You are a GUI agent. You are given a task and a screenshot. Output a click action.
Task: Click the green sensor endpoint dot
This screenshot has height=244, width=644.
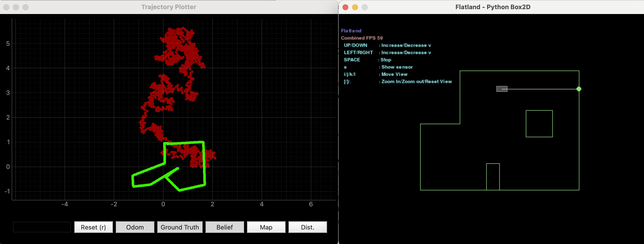(579, 89)
